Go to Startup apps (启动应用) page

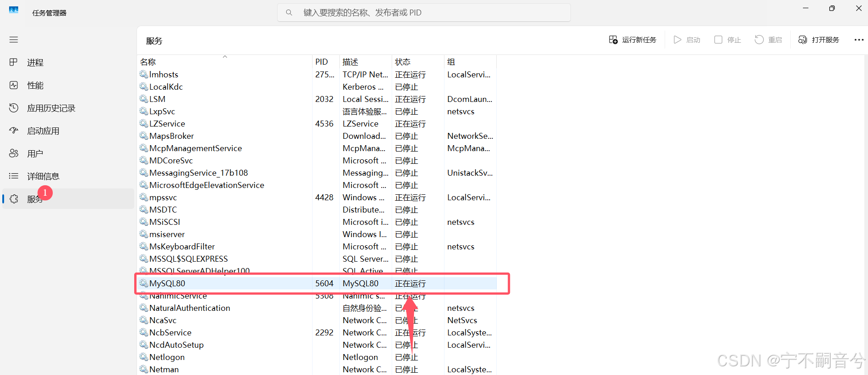68,131
